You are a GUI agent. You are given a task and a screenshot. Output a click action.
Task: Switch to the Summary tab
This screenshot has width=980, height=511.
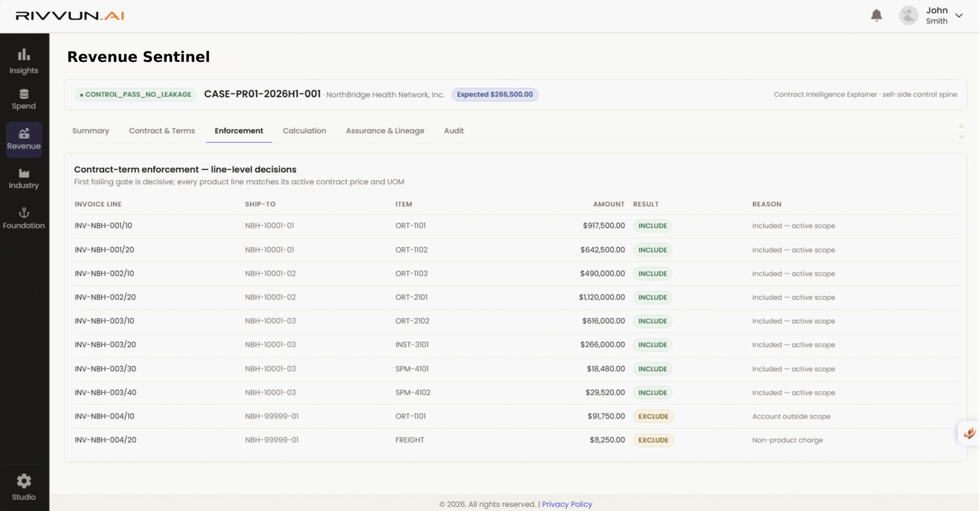coord(91,131)
